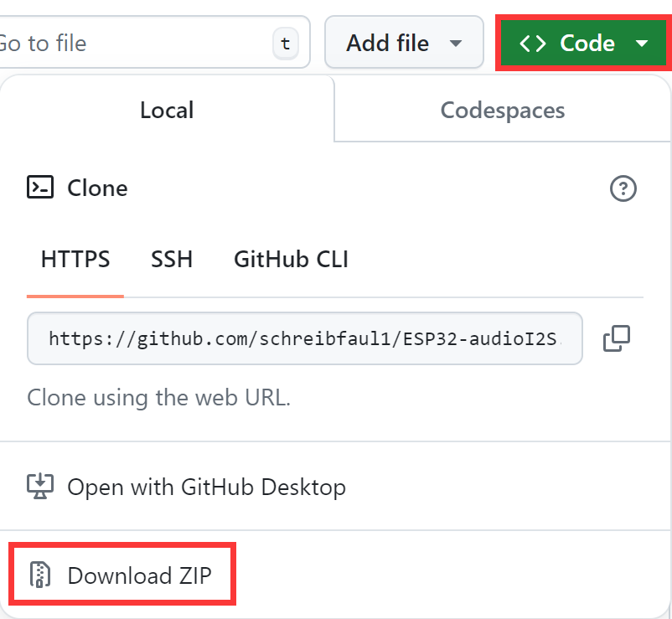Viewport: 672px width, 619px height.
Task: Click the terminal icon beside Clone
Action: tap(40, 187)
